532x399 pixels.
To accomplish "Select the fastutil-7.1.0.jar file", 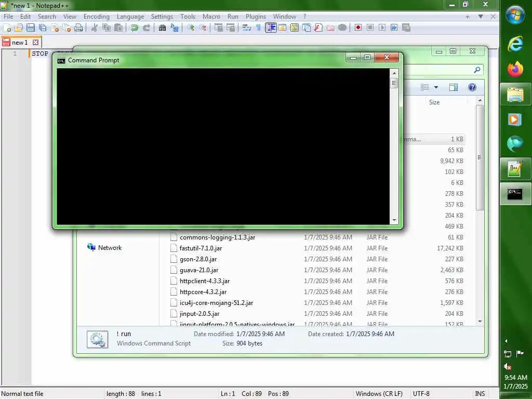I will click(x=201, y=248).
